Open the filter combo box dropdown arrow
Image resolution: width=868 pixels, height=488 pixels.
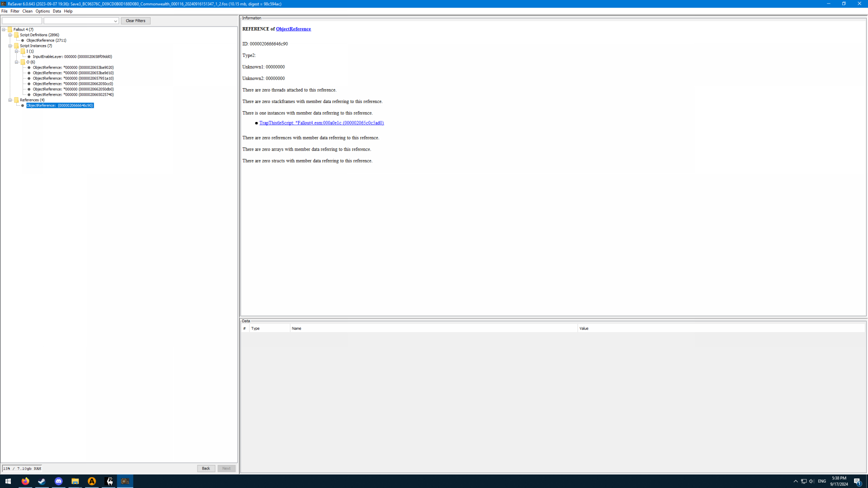pos(115,21)
